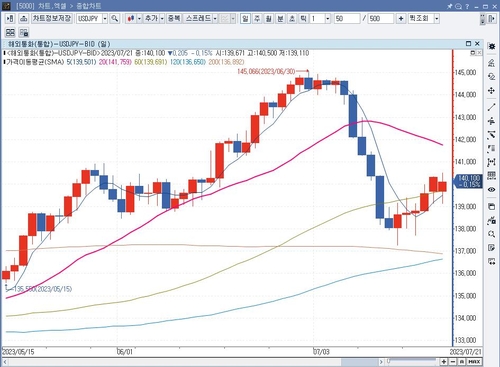Open chart settings gear in right sidebar
The height and width of the screenshot is (367, 500).
click(x=491, y=46)
